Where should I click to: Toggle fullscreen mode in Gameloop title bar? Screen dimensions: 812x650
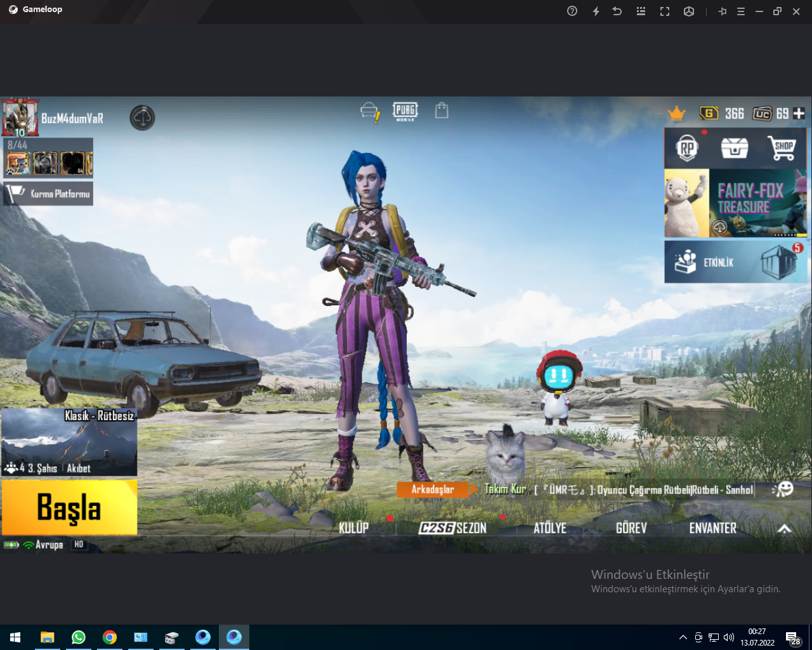click(665, 11)
